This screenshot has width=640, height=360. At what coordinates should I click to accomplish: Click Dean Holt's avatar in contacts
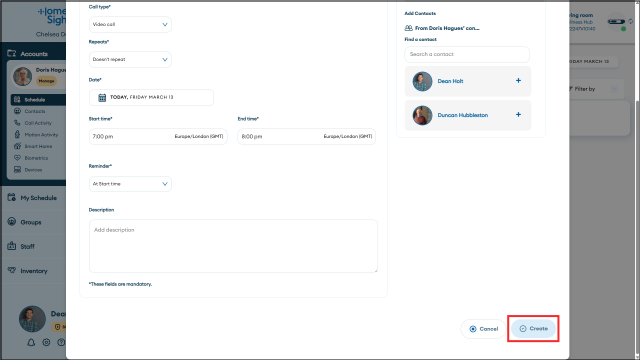422,81
